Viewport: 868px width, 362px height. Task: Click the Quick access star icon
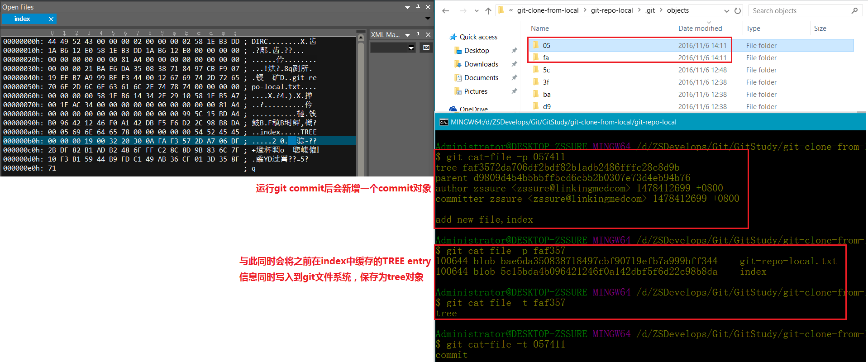[x=453, y=37]
